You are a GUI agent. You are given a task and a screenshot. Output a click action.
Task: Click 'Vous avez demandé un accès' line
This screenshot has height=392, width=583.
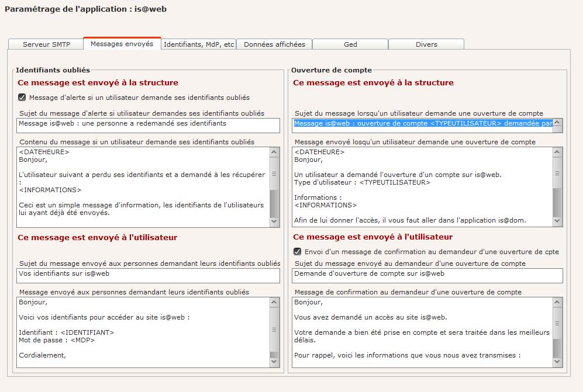coord(371,317)
